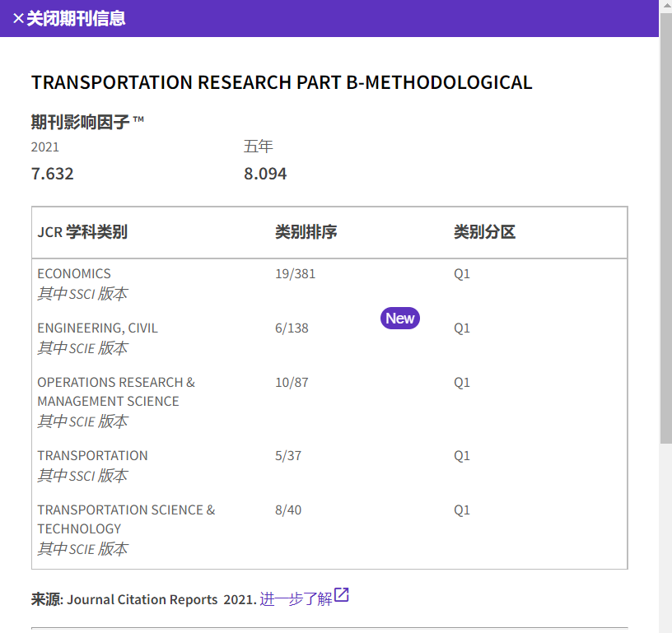Screen dimensions: 672x633
Task: Click 其中 SSCI 版本 under ECONOMICS
Action: pyautogui.click(x=82, y=294)
